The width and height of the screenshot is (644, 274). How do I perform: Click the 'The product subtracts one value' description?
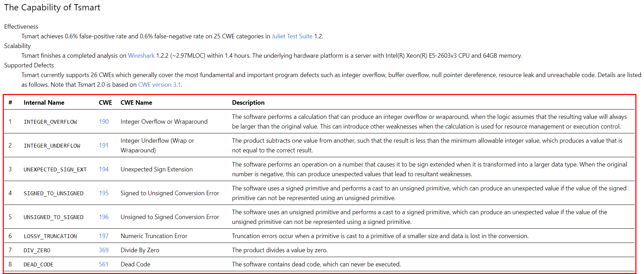[427, 145]
